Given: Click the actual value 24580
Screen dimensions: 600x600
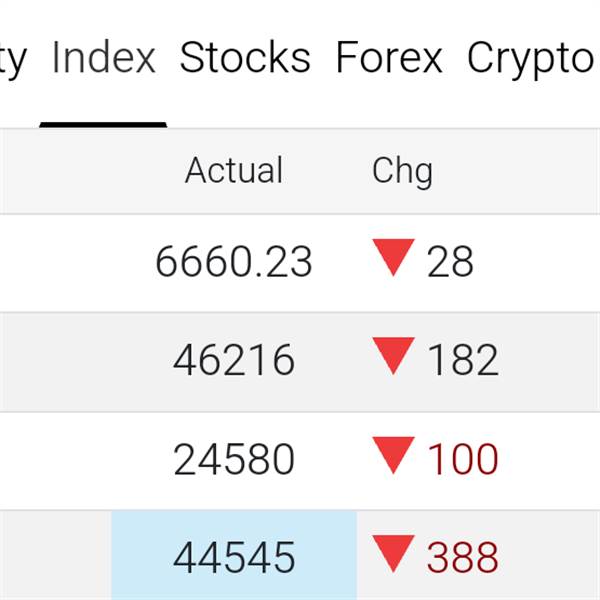Looking at the screenshot, I should (234, 459).
